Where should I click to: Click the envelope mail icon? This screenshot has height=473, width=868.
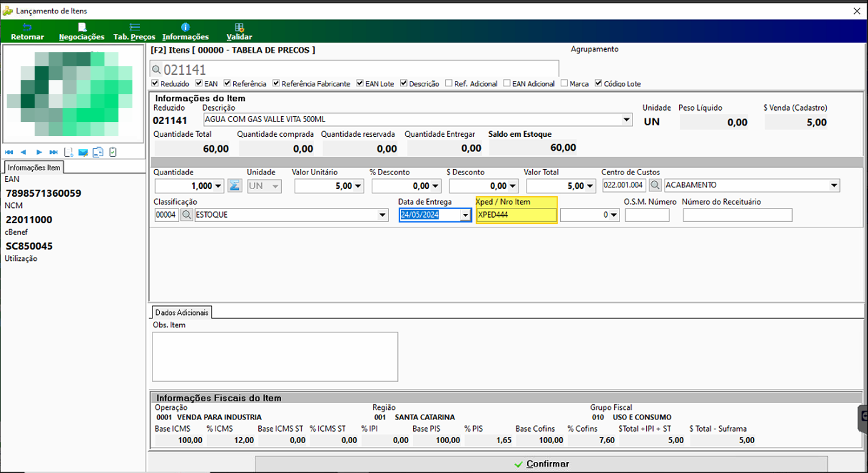83,152
